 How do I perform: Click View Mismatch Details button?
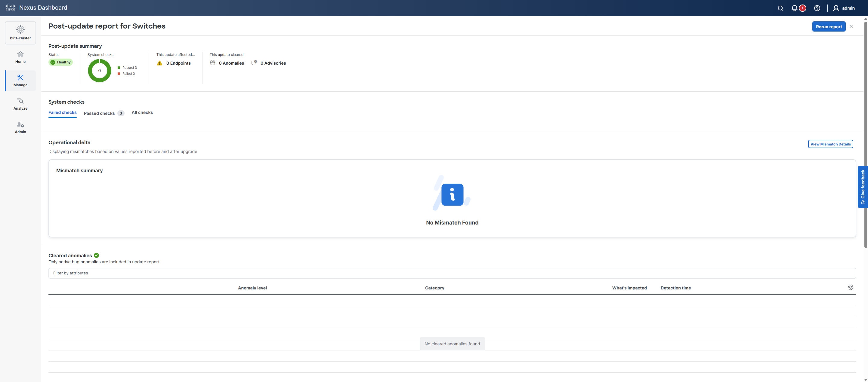830,144
